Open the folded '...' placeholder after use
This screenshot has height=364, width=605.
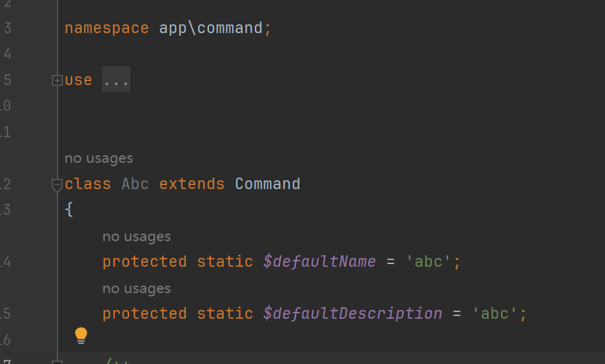(x=116, y=80)
